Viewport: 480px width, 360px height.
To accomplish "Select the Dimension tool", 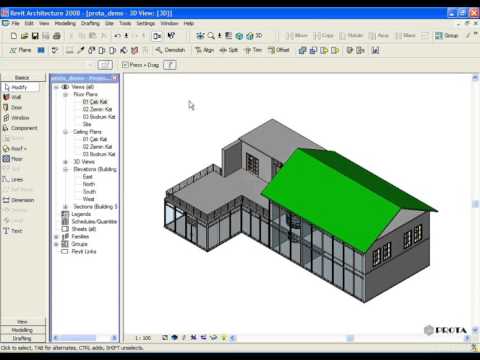I will [19, 200].
